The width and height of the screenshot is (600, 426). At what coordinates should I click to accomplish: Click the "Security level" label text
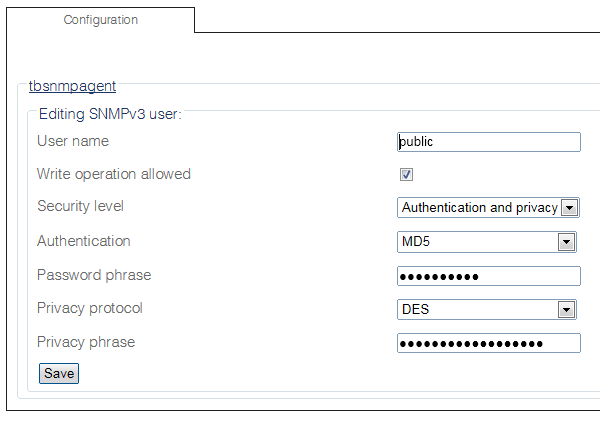click(x=80, y=206)
